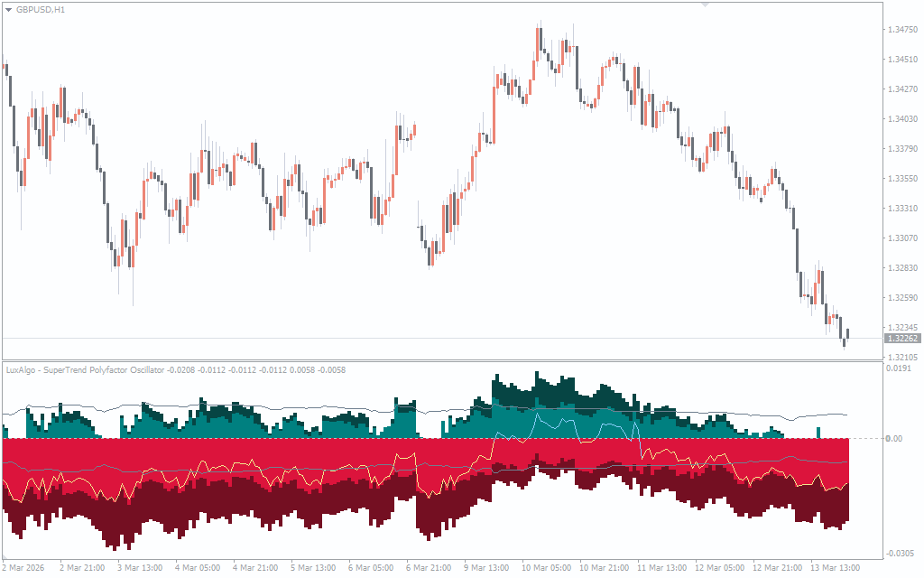The height and width of the screenshot is (578, 924).
Task: Click the small teal bar right of zero-line gap
Action: tap(818, 433)
